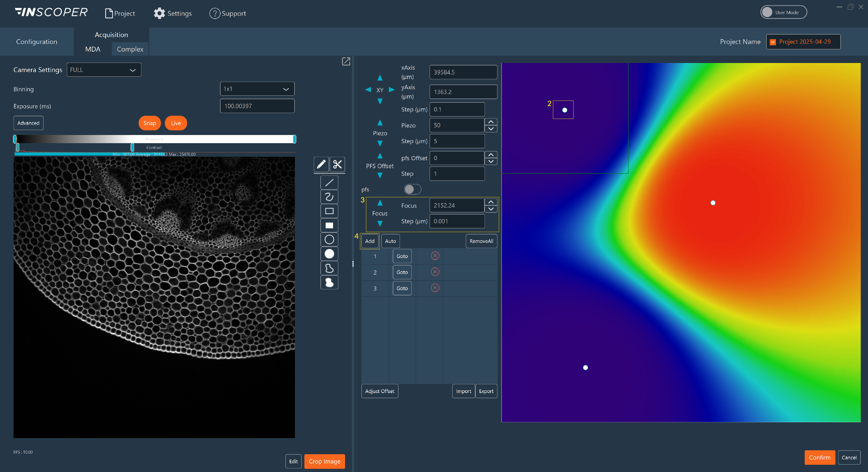Toggle the User Mode switch
868x472 pixels.
(783, 12)
